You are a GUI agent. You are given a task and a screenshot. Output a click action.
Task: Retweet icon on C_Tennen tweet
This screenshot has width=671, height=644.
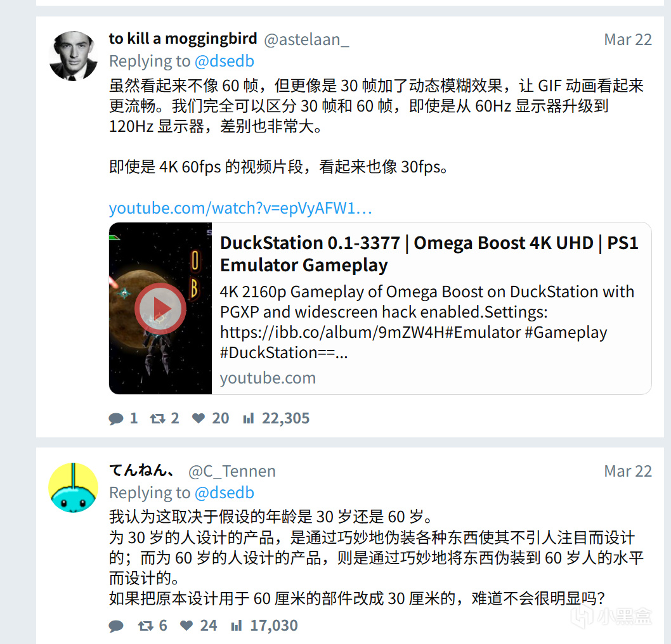pos(145,626)
